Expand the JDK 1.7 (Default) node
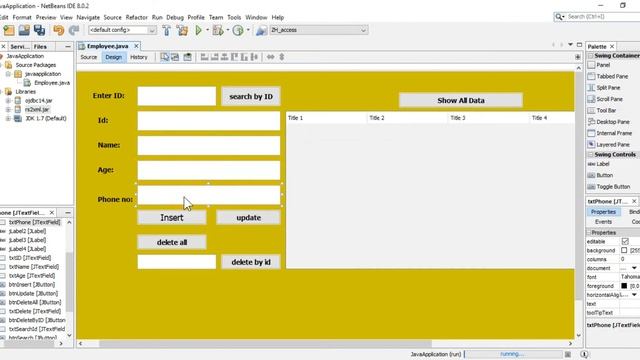Image resolution: width=640 pixels, height=360 pixels. (x=8, y=118)
